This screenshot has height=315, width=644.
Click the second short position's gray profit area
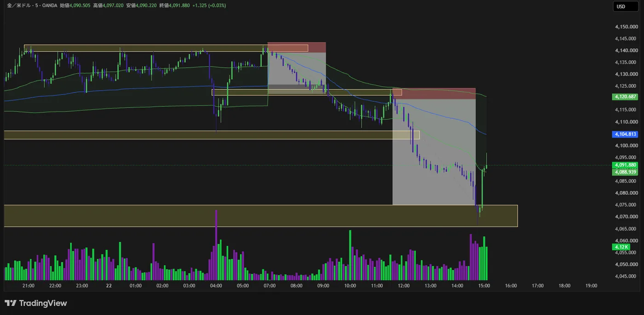[434, 152]
